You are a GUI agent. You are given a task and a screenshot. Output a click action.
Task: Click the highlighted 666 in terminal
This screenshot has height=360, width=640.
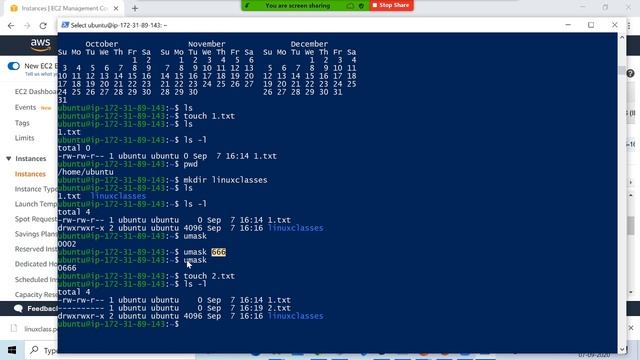218,252
